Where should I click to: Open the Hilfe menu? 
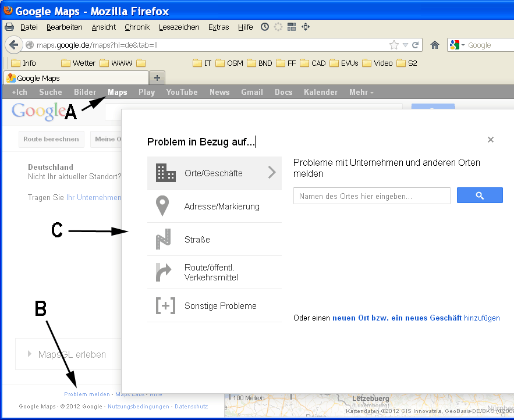(245, 27)
